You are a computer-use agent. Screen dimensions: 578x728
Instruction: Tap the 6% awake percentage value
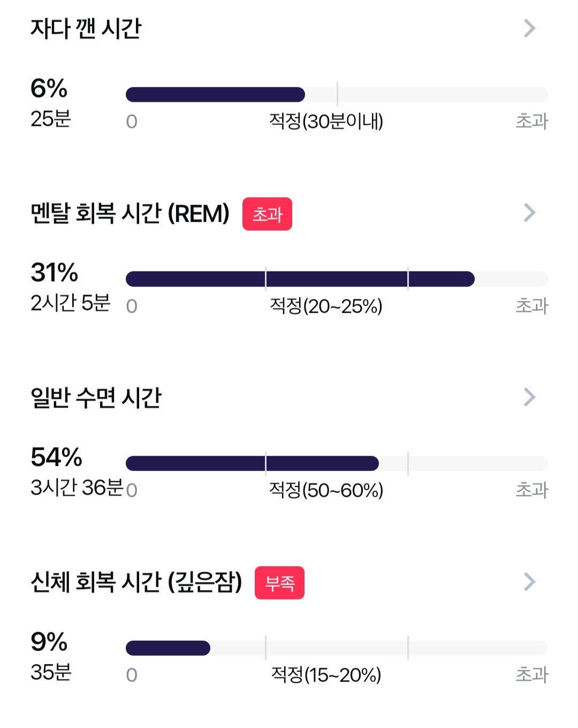pyautogui.click(x=49, y=88)
